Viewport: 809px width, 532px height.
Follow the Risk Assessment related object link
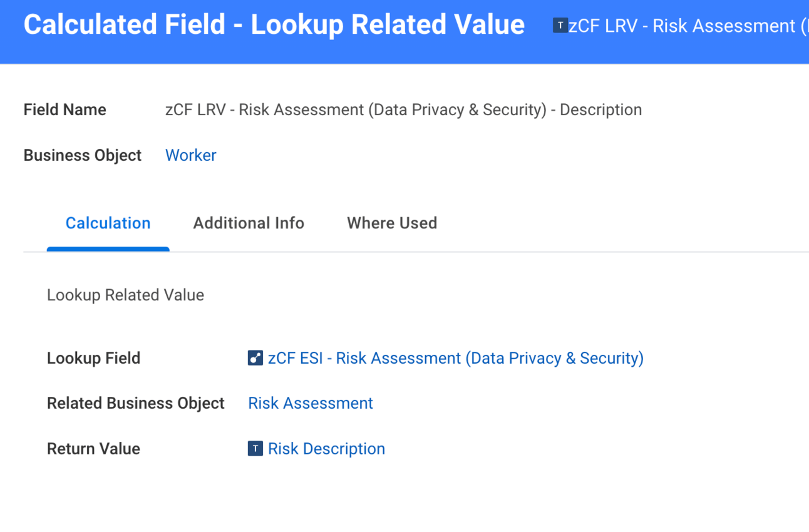[x=311, y=403]
